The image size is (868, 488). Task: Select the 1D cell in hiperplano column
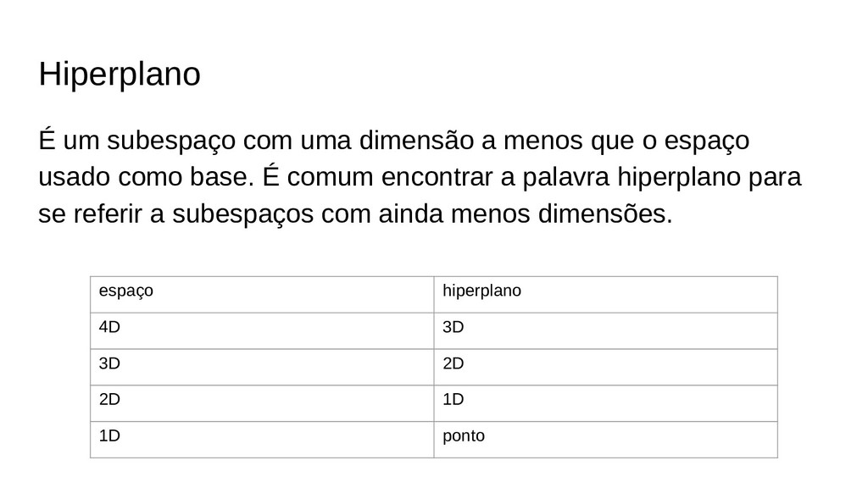[x=605, y=403]
